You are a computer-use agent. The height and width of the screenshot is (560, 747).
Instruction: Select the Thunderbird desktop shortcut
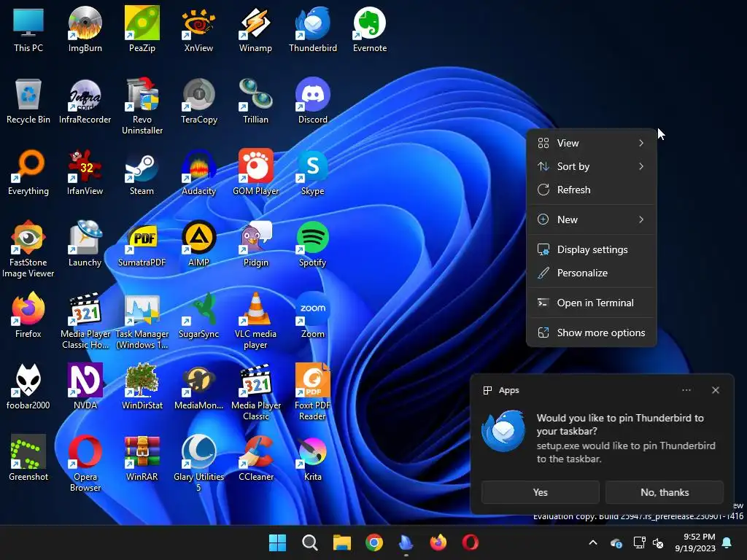pos(312,29)
